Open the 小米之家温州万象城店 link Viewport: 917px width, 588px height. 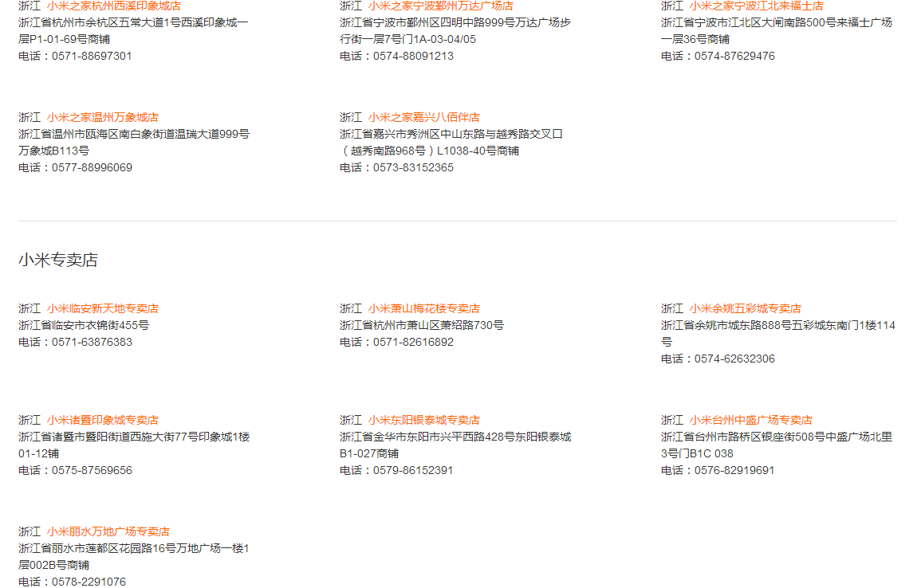[103, 117]
